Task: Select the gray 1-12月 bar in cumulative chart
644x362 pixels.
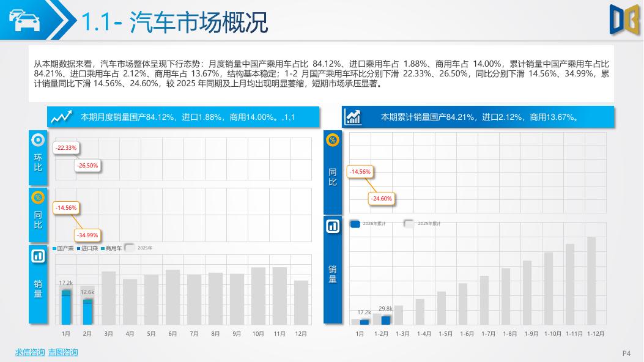Action: tap(591, 281)
